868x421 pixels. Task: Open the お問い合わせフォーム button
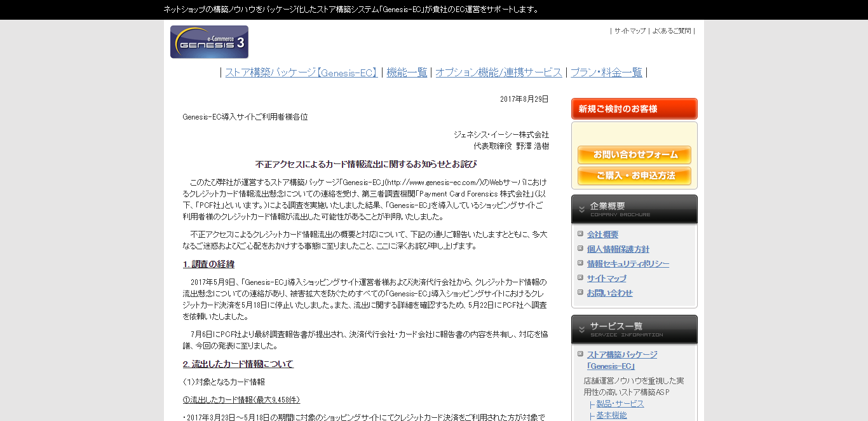click(634, 155)
